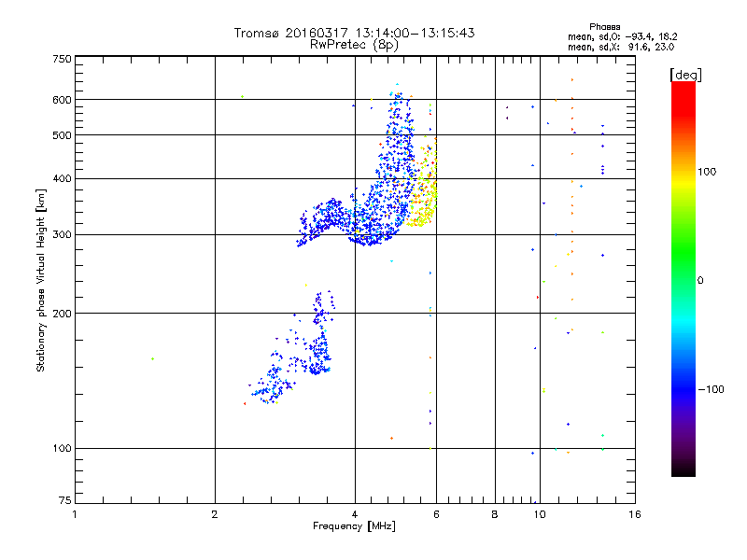This screenshot has height=560, width=747.
Task: Click the [deg] colorbar unit label
Action: pos(685,75)
